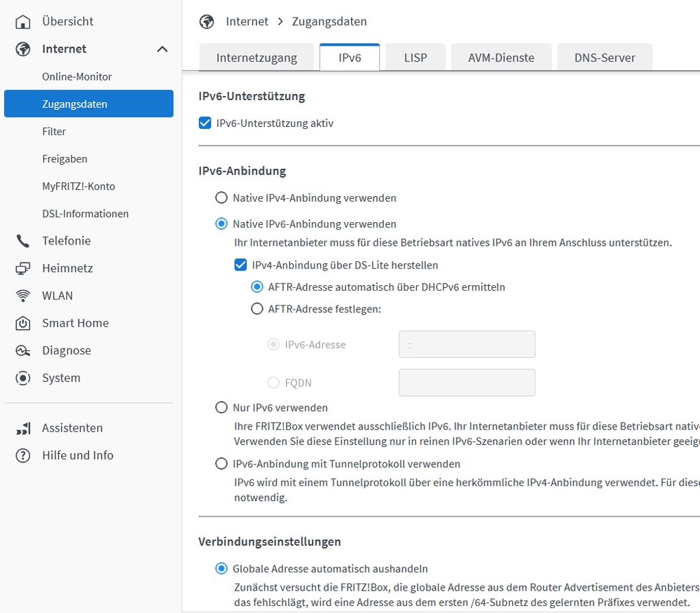Switch to the DNS-Server tab
Viewport: 700px width, 613px height.
coord(605,57)
